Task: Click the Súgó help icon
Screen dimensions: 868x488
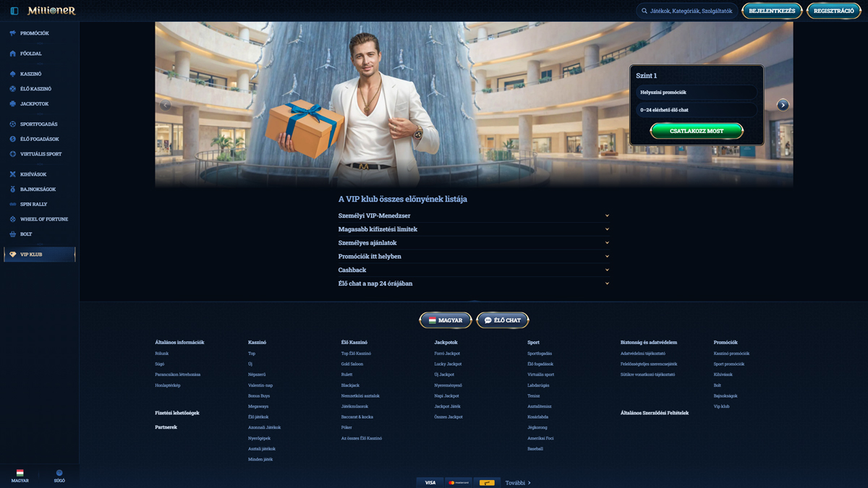Action: click(59, 474)
